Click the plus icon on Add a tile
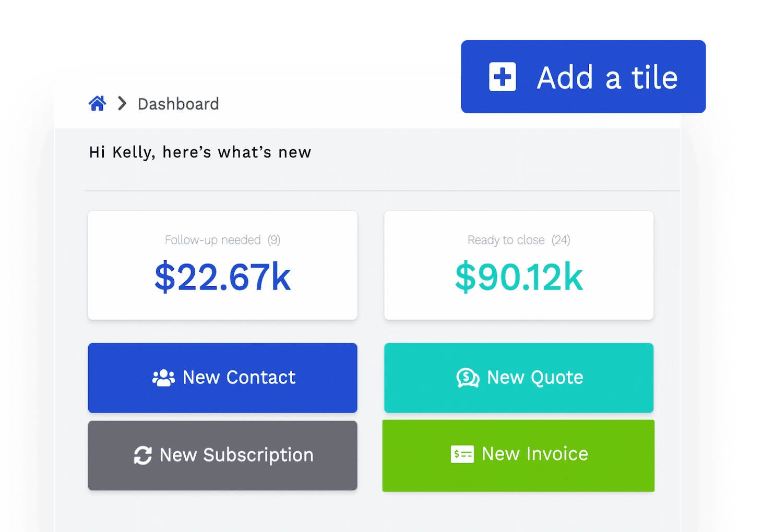 (502, 77)
